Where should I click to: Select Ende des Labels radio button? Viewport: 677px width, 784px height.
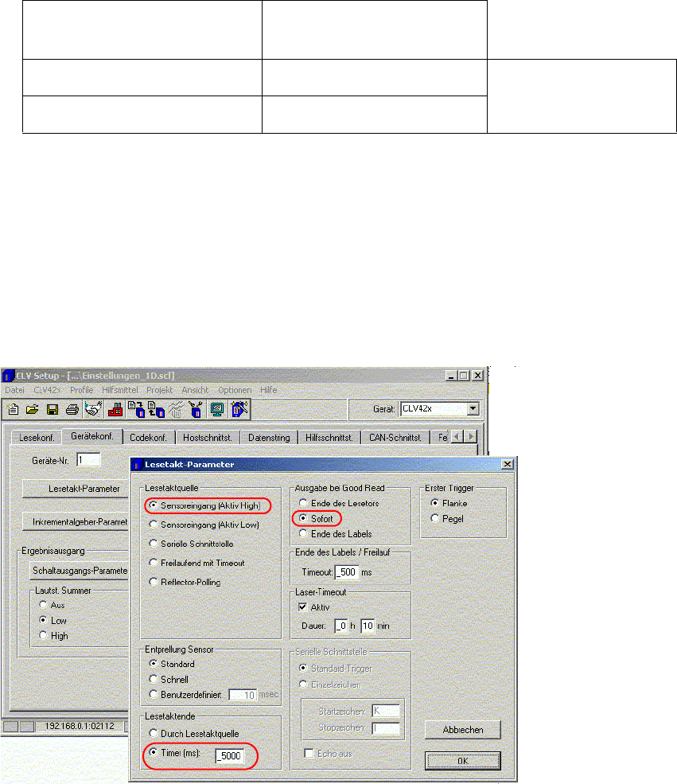(x=303, y=533)
